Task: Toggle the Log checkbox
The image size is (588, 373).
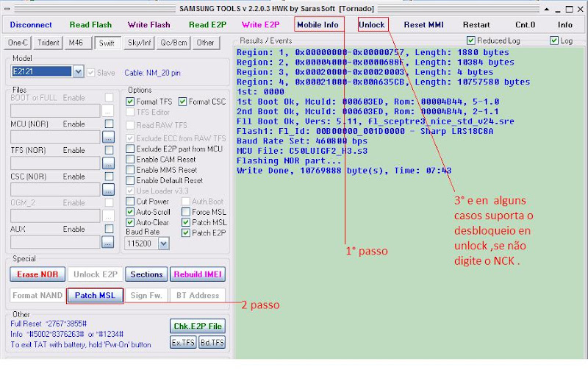Action: pos(554,40)
